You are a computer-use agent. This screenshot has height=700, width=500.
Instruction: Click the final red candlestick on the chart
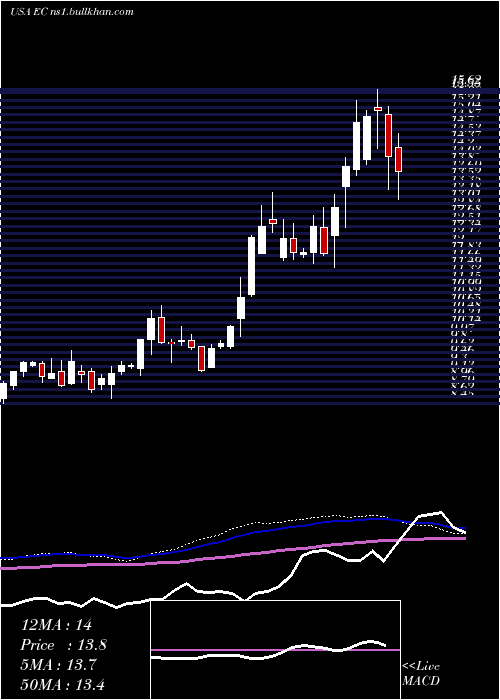pyautogui.click(x=398, y=159)
